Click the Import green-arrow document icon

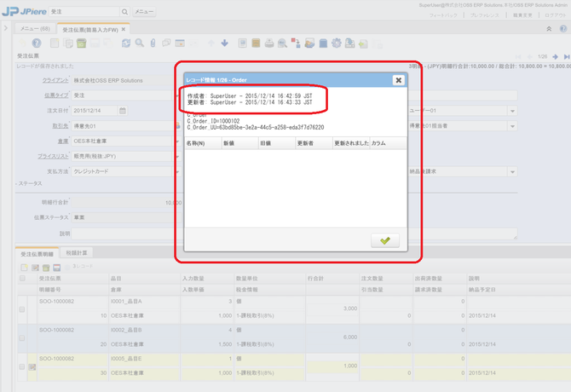click(x=363, y=43)
